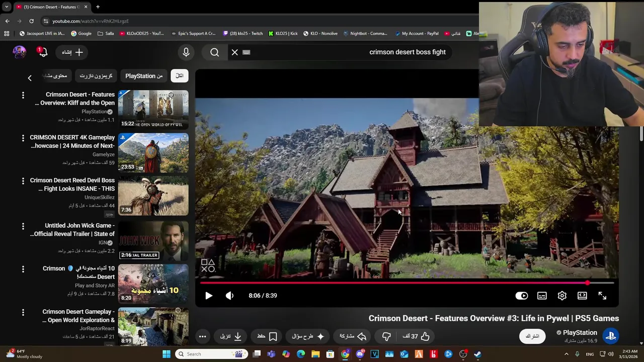Click the channel name UniqueSkillez
Image resolution: width=644 pixels, height=362 pixels.
(x=100, y=198)
